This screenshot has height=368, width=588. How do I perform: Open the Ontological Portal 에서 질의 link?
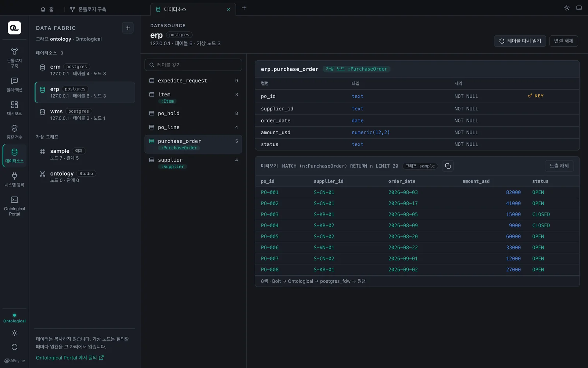70,358
